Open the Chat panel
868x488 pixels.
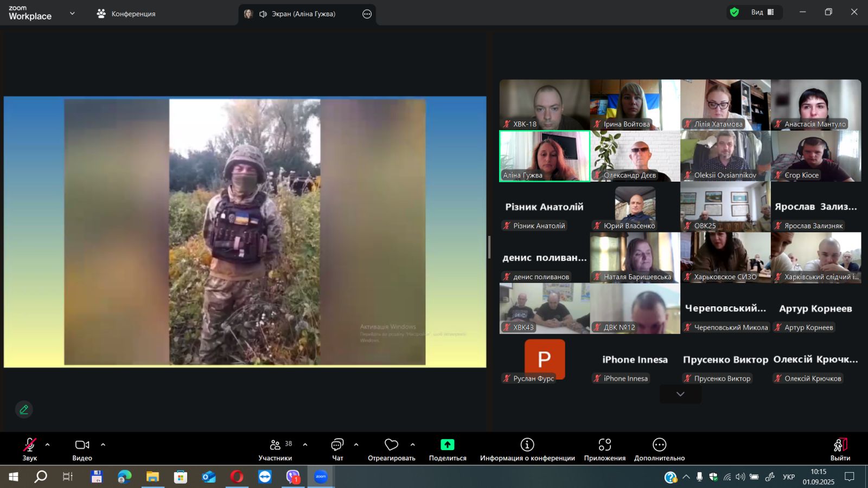click(x=337, y=445)
